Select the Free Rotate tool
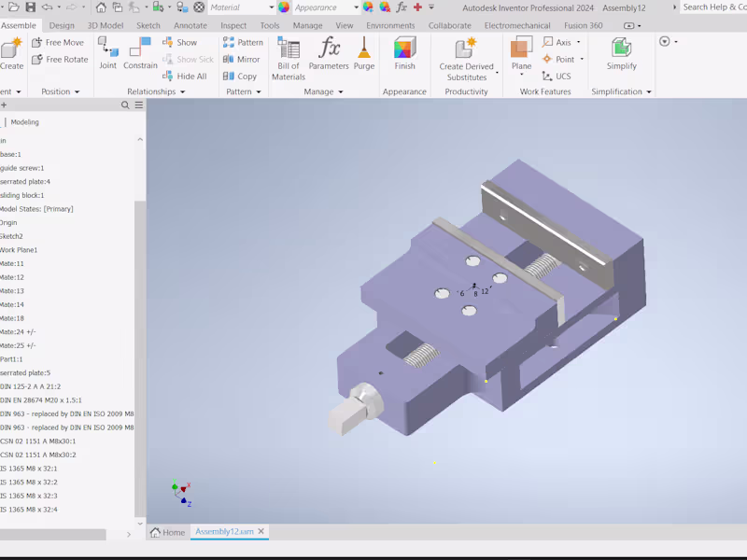Image resolution: width=747 pixels, height=560 pixels. pyautogui.click(x=60, y=60)
